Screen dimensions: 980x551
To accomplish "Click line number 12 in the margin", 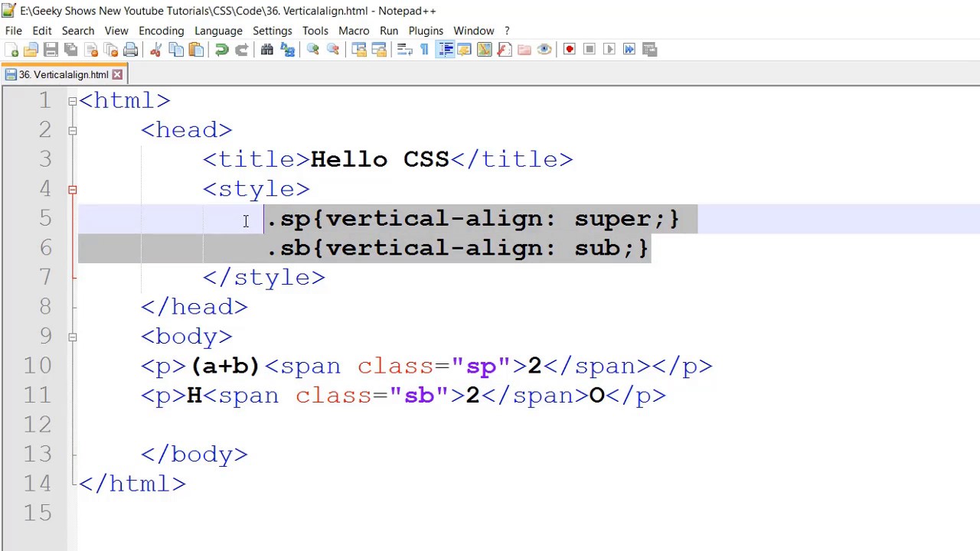I will coord(37,425).
